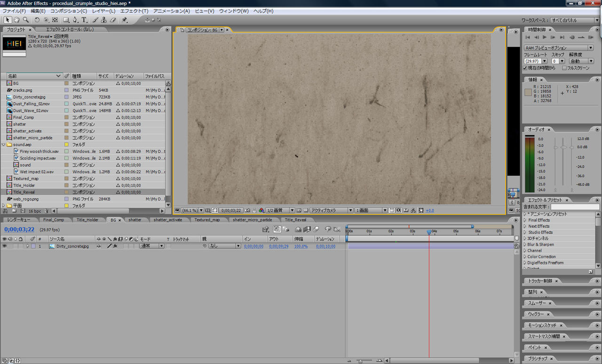
Task: Open the channel display RGB button
Action: point(261,210)
